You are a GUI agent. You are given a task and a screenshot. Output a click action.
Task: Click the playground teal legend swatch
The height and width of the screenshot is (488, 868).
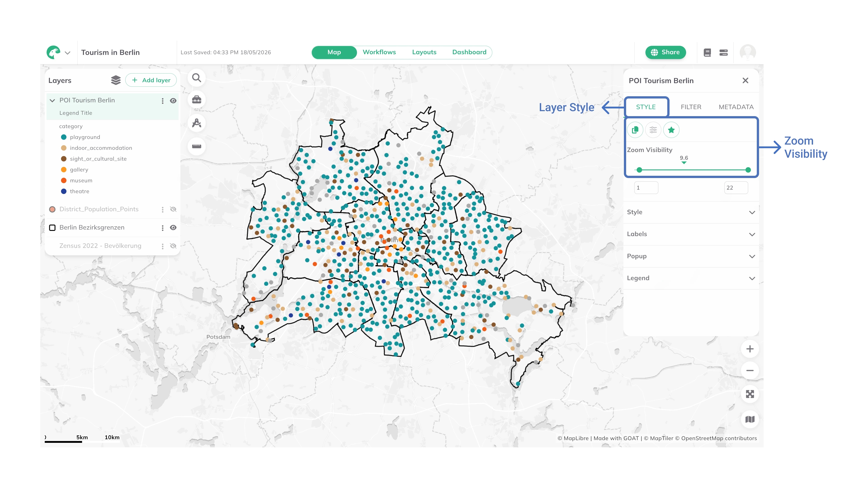64,137
